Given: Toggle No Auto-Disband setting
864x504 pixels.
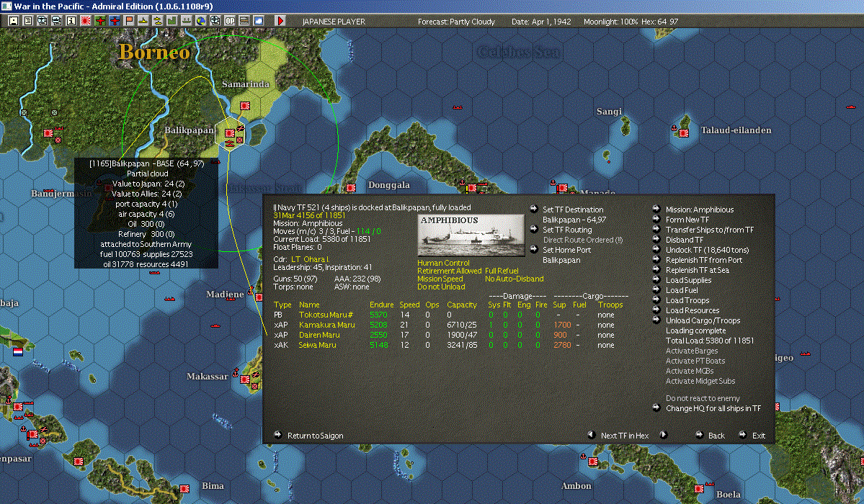Looking at the screenshot, I should point(514,279).
